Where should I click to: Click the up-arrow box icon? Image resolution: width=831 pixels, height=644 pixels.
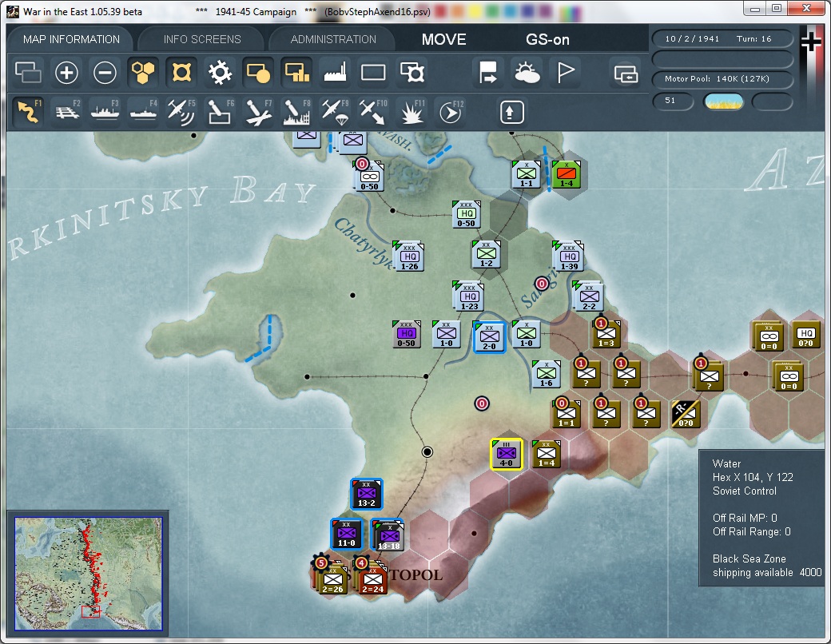pyautogui.click(x=511, y=112)
